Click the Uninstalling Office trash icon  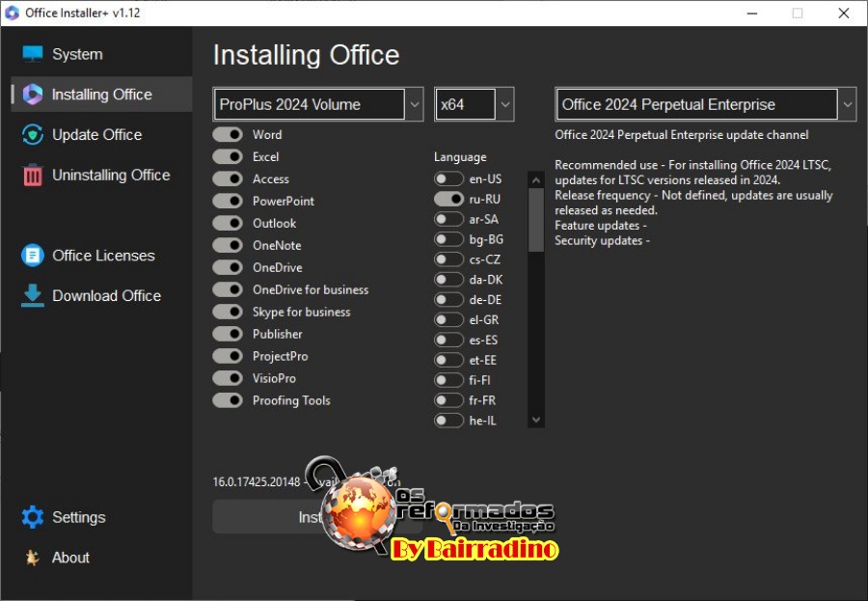point(33,175)
